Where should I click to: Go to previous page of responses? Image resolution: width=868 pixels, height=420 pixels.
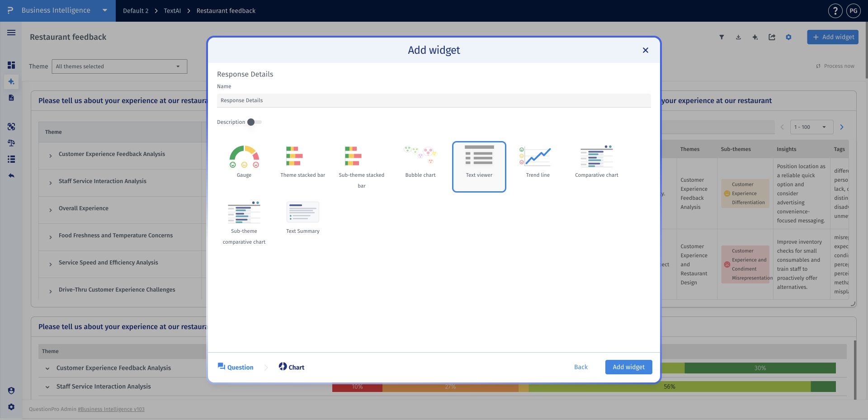point(782,127)
